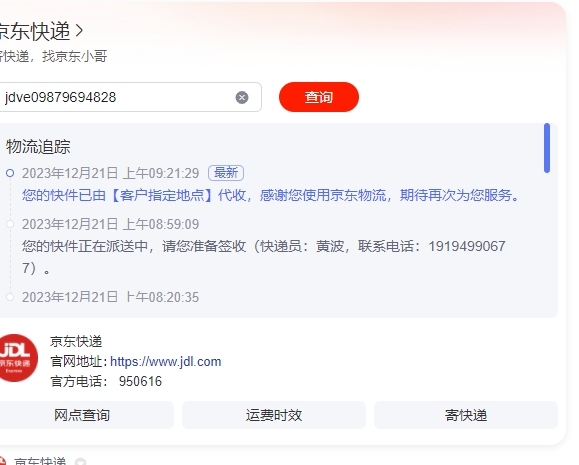This screenshot has height=465, width=579.
Task: Click the 最新 latest badge
Action: pyautogui.click(x=226, y=173)
